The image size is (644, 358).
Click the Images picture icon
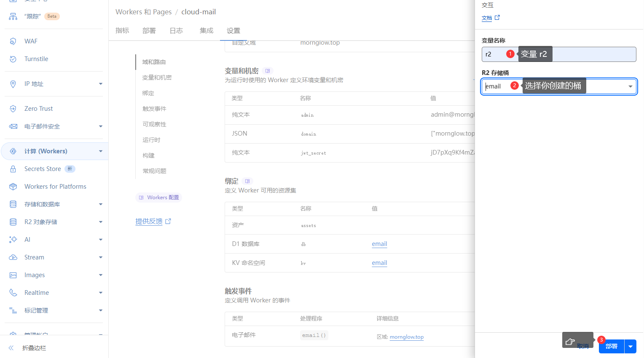(x=13, y=275)
